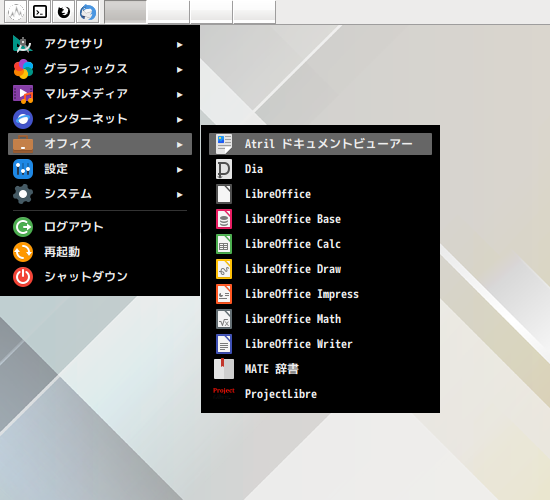The width and height of the screenshot is (550, 500).
Task: Choose ログアウト to log out
Action: click(x=100, y=227)
